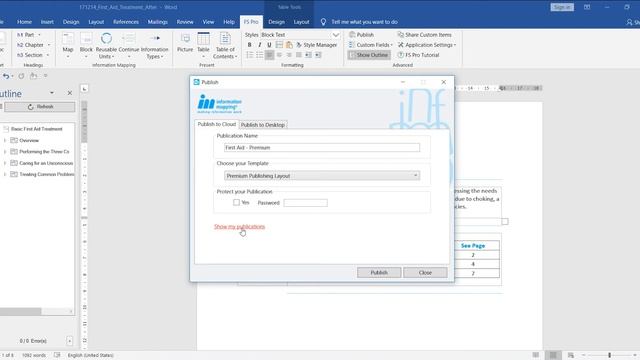
Task: Expand the Performing the Three Cs item
Action: coord(4,152)
